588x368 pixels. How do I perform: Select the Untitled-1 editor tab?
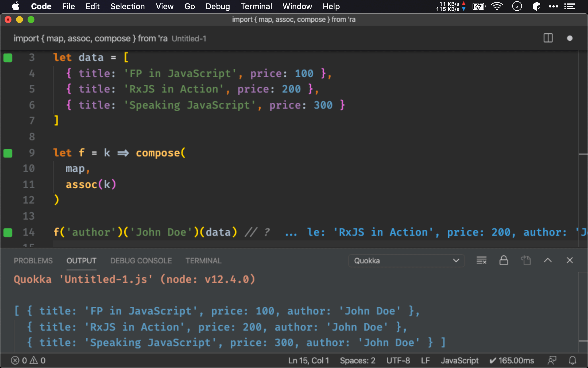tap(110, 39)
